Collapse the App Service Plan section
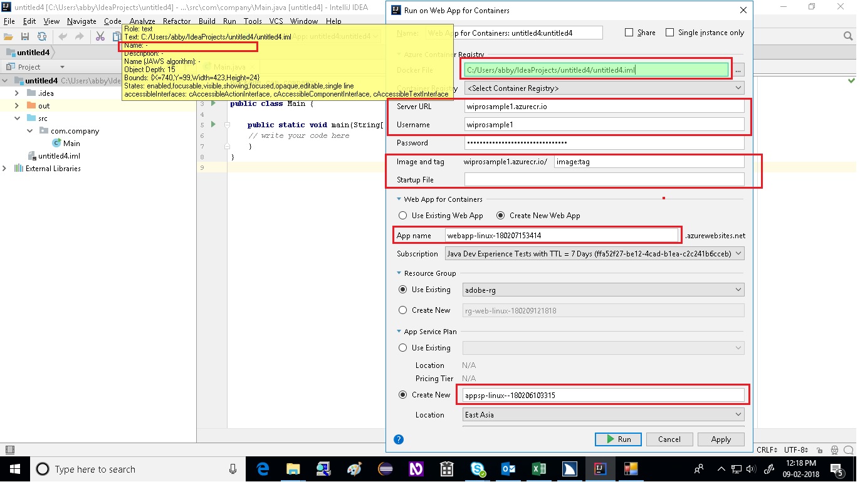The image size is (860, 504). (x=397, y=331)
